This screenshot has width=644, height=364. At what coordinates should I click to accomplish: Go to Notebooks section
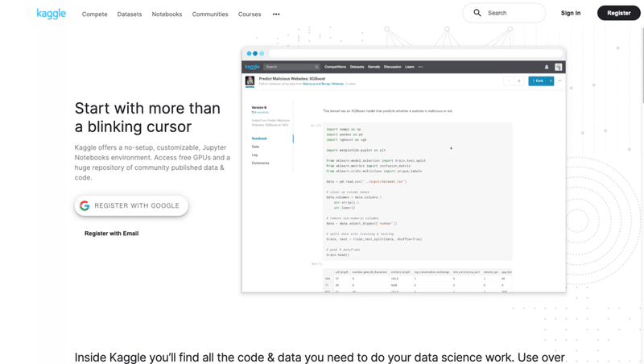click(x=167, y=14)
